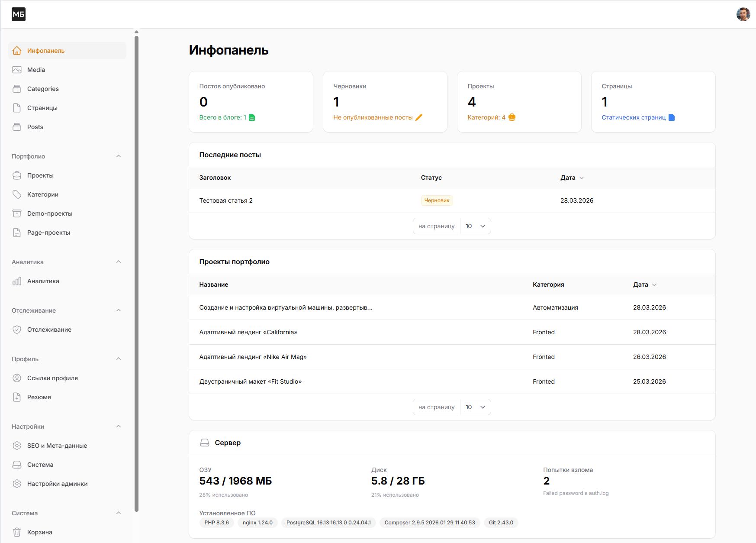Go to Demo-проекты menu item

click(50, 213)
